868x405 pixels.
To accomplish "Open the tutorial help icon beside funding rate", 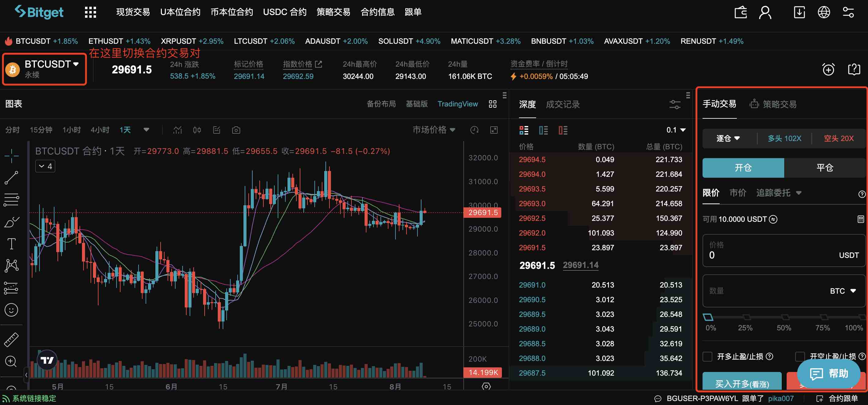I will click(854, 69).
